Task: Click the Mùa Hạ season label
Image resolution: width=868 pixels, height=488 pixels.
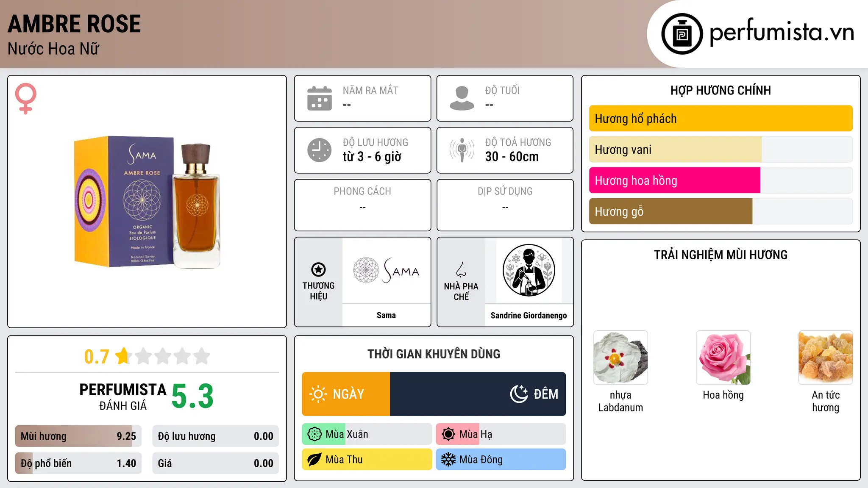Action: pos(476,434)
